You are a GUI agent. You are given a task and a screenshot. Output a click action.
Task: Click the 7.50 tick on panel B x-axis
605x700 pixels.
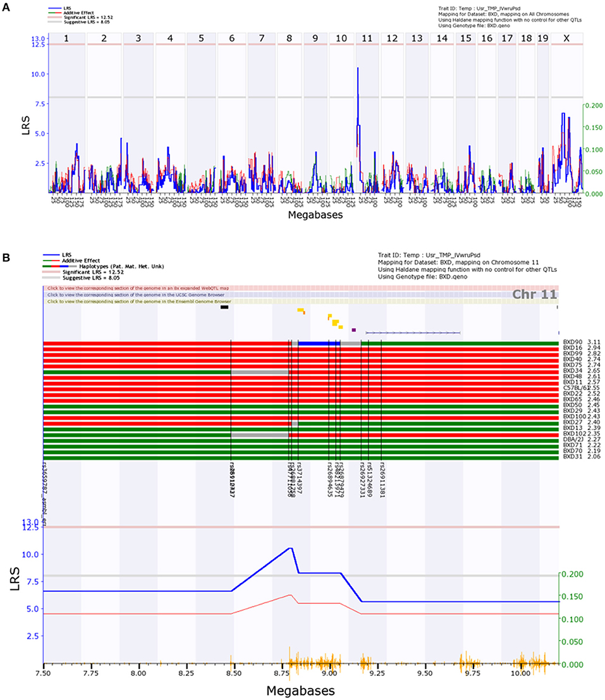click(43, 673)
